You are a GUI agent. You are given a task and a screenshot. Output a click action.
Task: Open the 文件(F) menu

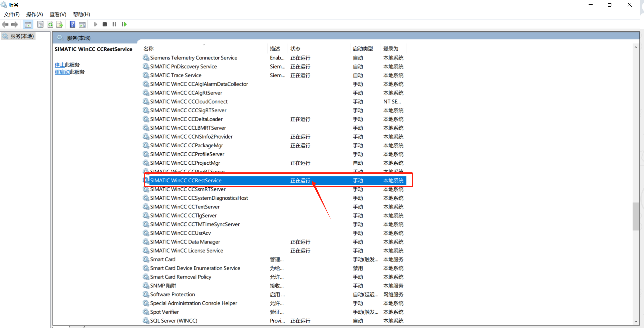point(12,14)
